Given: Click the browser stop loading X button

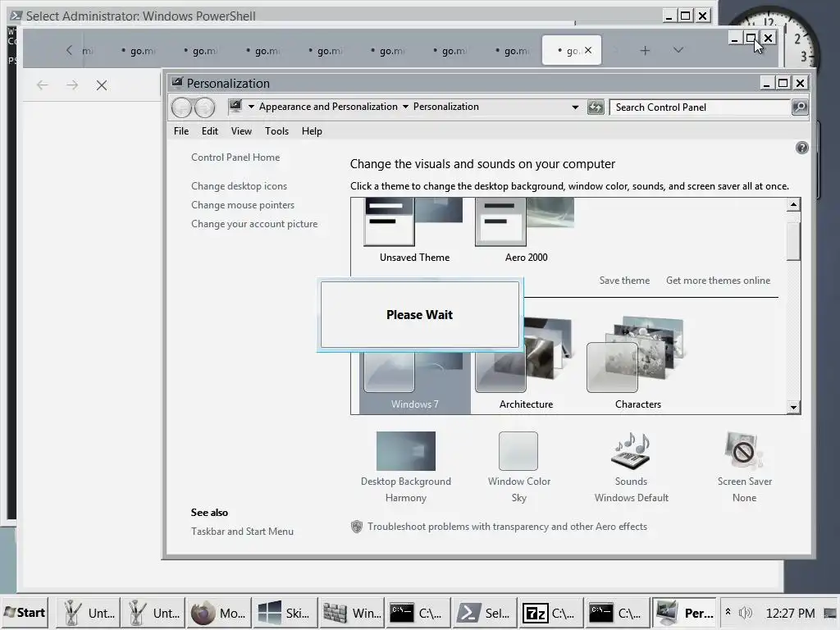Looking at the screenshot, I should 102,85.
